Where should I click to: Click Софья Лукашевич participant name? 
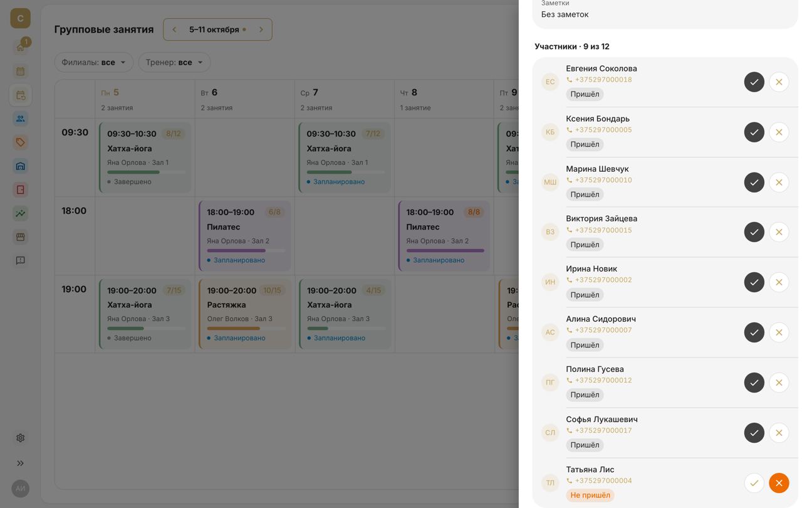pyautogui.click(x=601, y=420)
